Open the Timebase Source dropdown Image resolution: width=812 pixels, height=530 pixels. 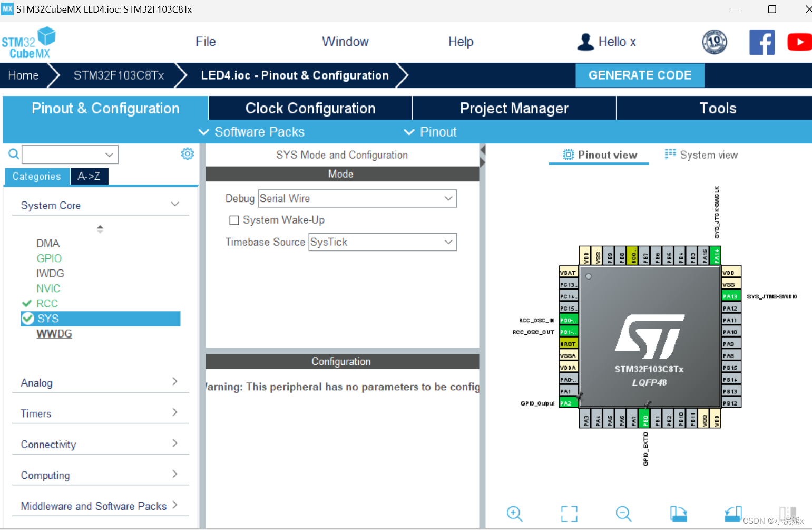[448, 242]
